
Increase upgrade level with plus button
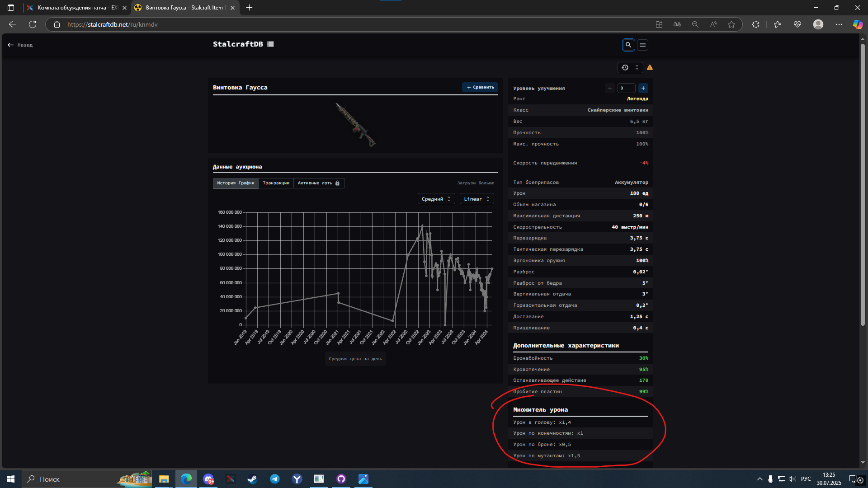click(x=643, y=88)
